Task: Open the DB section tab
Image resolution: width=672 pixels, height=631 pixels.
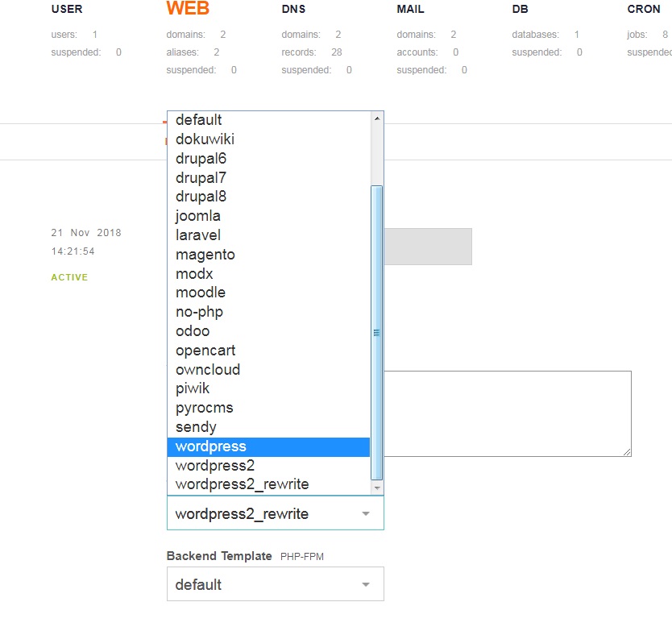Action: [x=520, y=9]
